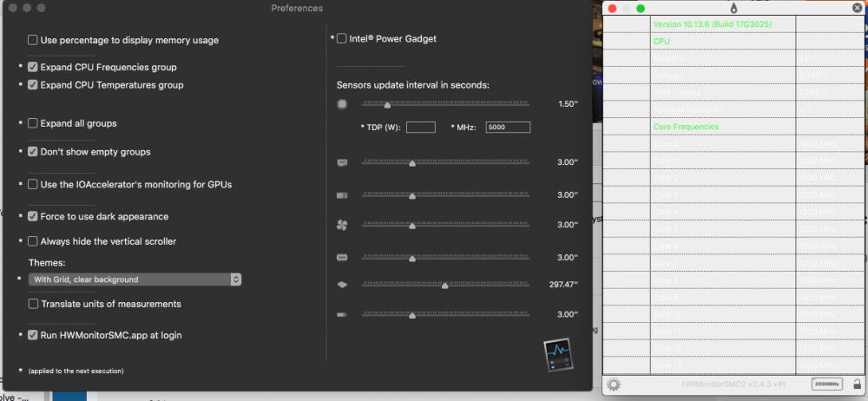Check Expand all groups option
This screenshot has height=401, width=868.
click(x=33, y=123)
